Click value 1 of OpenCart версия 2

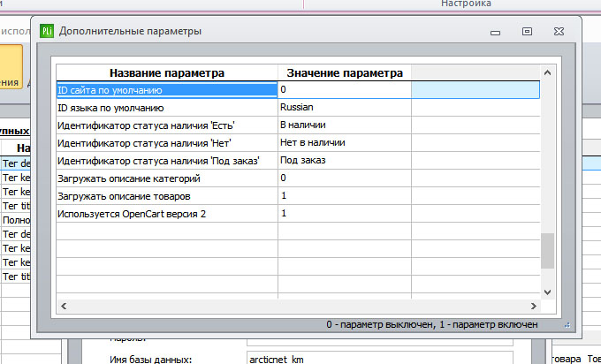point(345,214)
